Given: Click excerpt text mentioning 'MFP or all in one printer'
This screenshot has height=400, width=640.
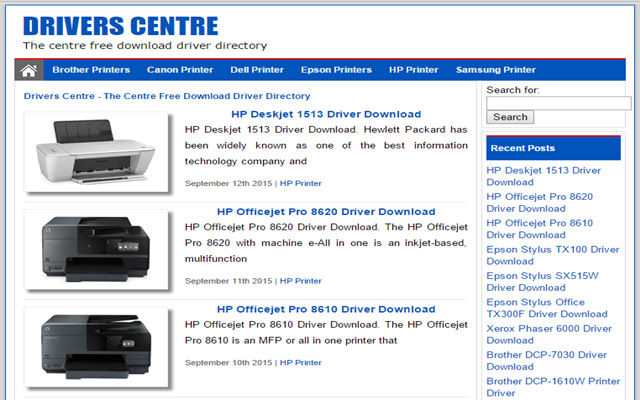Looking at the screenshot, I should pos(326,332).
